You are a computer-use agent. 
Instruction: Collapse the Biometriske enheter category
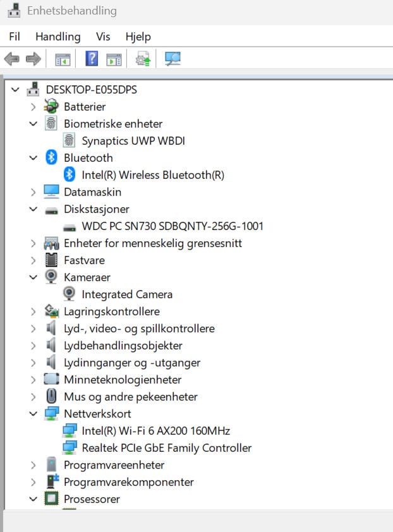coord(33,124)
